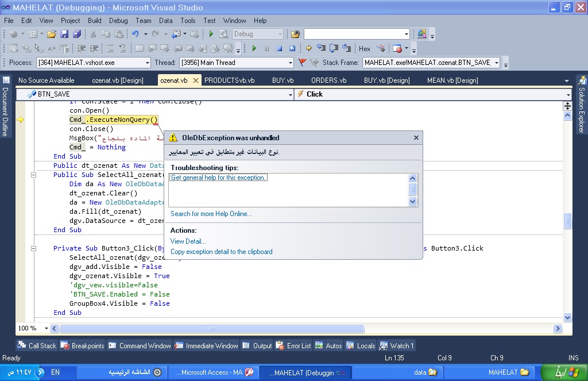Image resolution: width=588 pixels, height=381 pixels.
Task: Click the View Detail... link
Action: coord(188,241)
